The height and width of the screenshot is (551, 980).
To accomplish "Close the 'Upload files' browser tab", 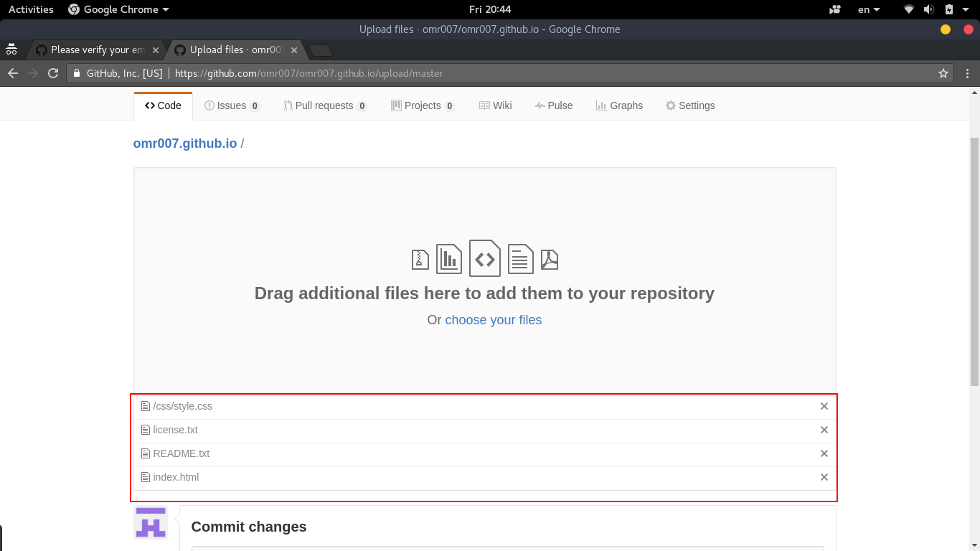I will pos(294,50).
